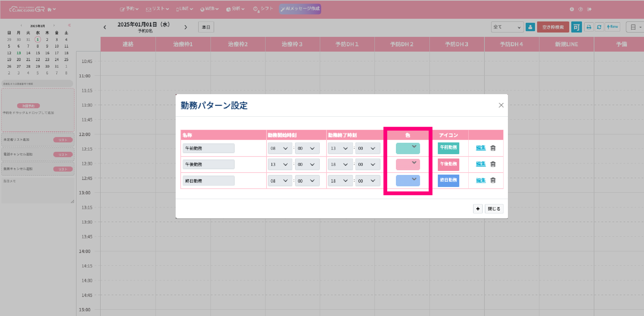Open the 分析 menu

tap(235, 9)
